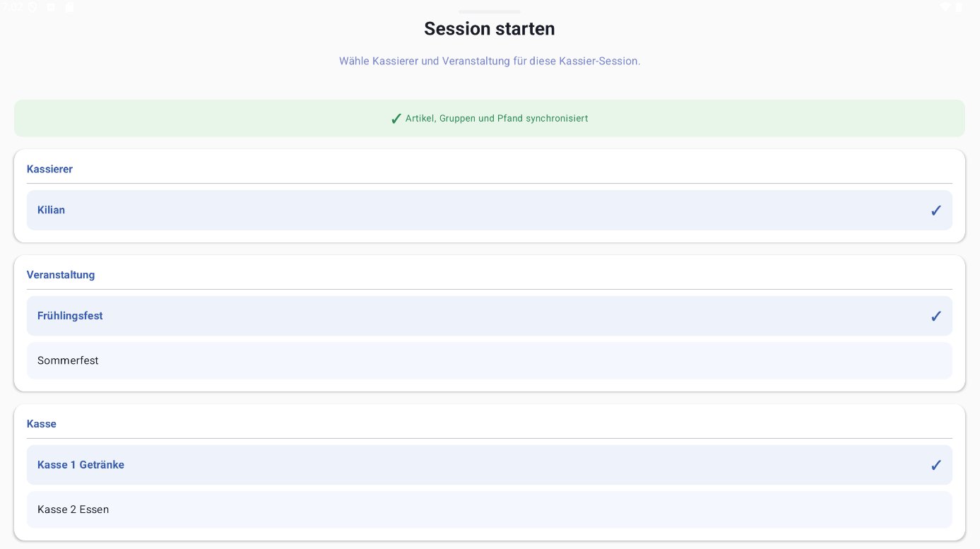Image resolution: width=980 pixels, height=549 pixels.
Task: Click the 'Veranstaltung' section header
Action: [61, 275]
